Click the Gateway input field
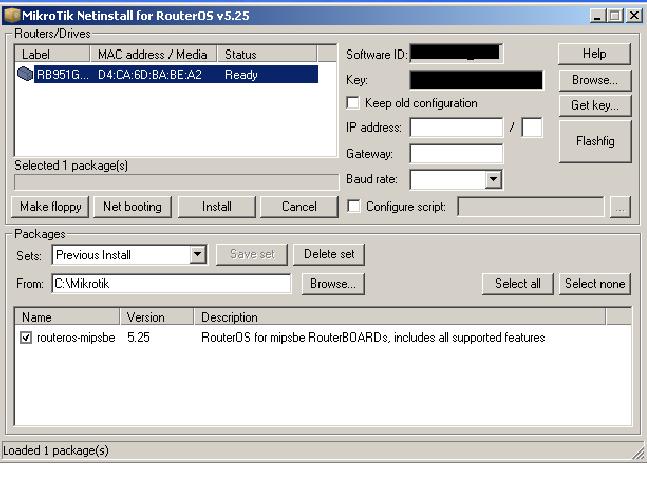The height and width of the screenshot is (480, 647). point(456,154)
